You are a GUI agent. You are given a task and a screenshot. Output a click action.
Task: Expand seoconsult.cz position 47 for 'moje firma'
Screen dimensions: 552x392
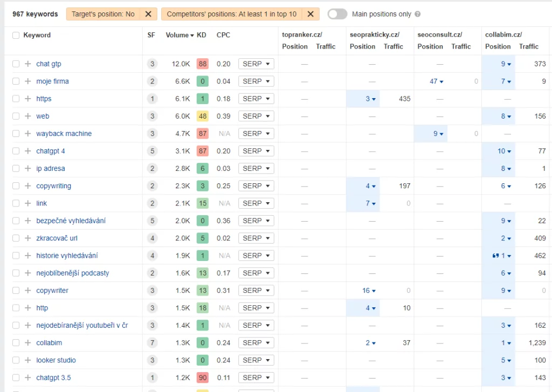436,81
